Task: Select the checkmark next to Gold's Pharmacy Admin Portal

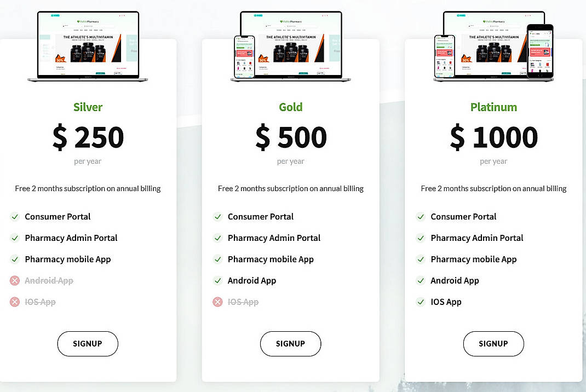Action: [x=217, y=238]
